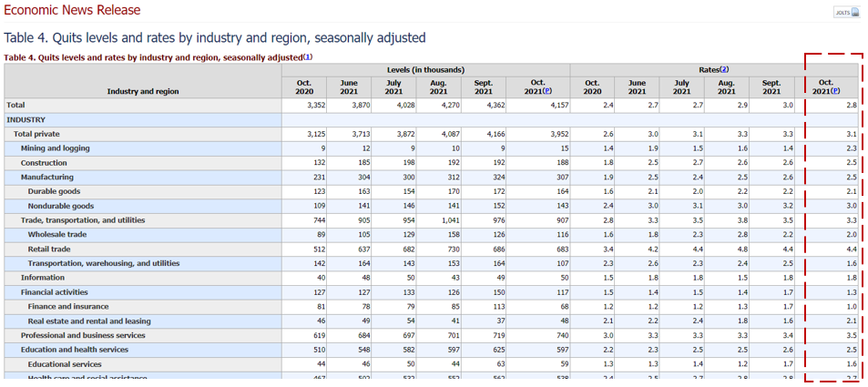Select the Total private row label

pos(36,134)
